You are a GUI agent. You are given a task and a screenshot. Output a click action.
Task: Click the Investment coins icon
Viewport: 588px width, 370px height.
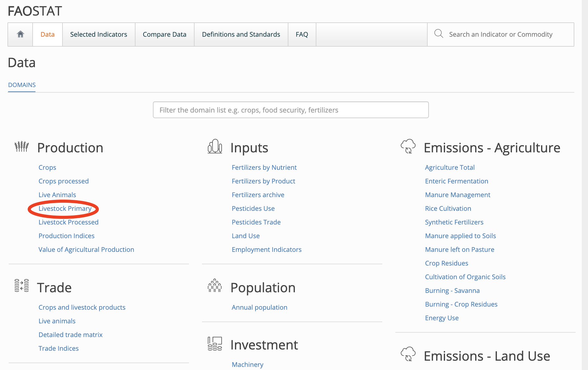click(x=215, y=344)
